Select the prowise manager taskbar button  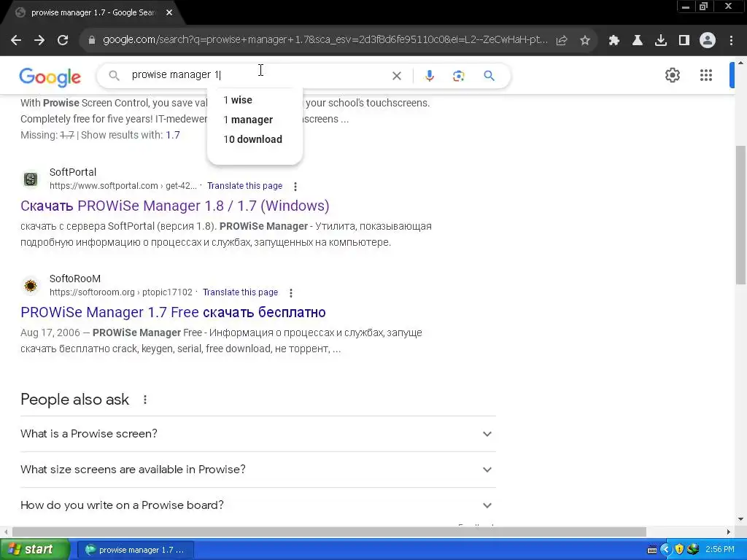click(x=135, y=550)
